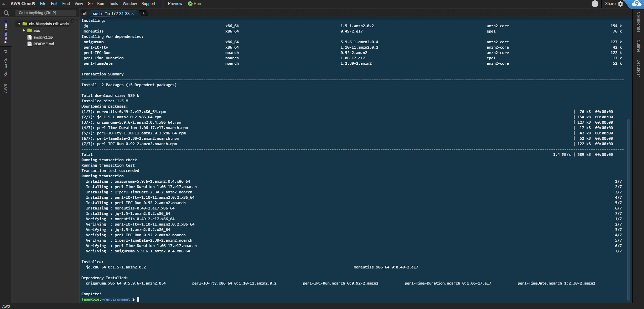Click the README.md document icon
Viewport: 644px width, 309px height.
(x=30, y=44)
